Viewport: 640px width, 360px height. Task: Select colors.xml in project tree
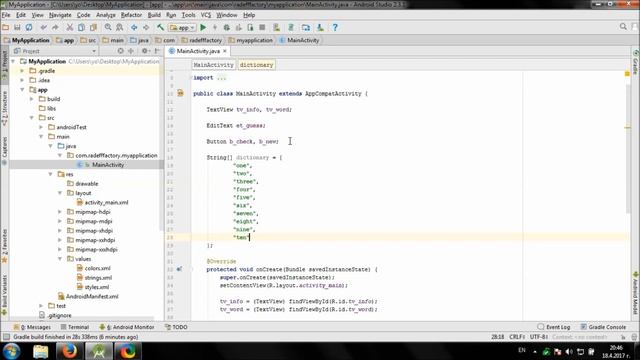click(93, 268)
